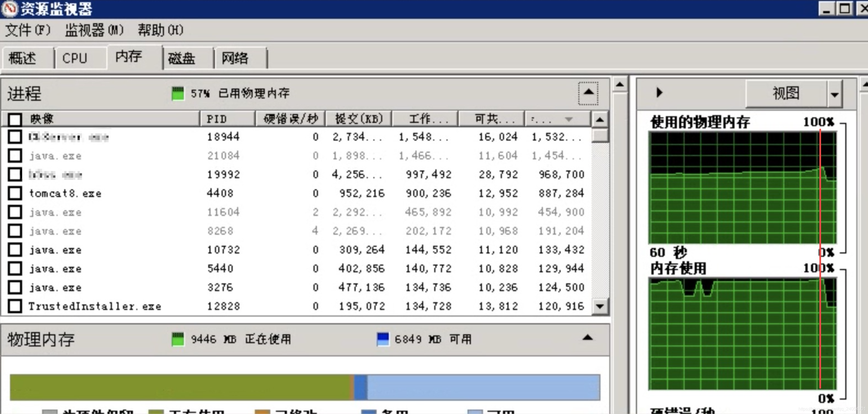Click the blue 可用 memory icon
The image size is (868, 414).
[x=383, y=339]
